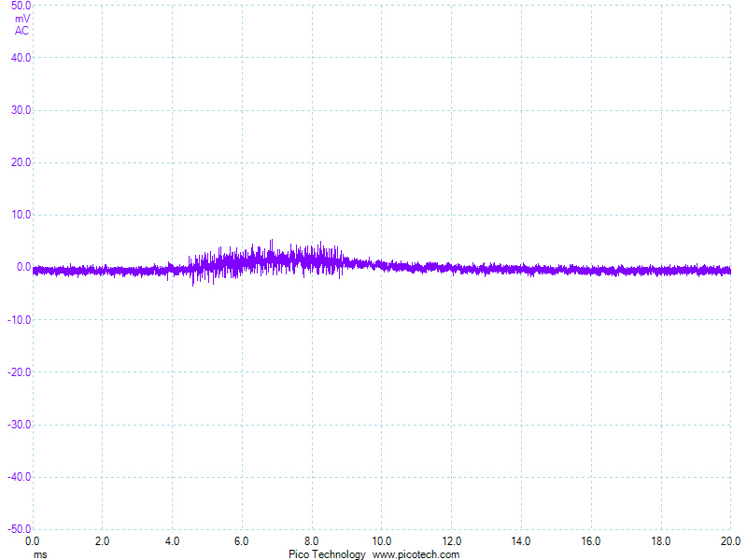Image resolution: width=747 pixels, height=560 pixels.
Task: Click the 14.0 time axis label
Action: [521, 541]
